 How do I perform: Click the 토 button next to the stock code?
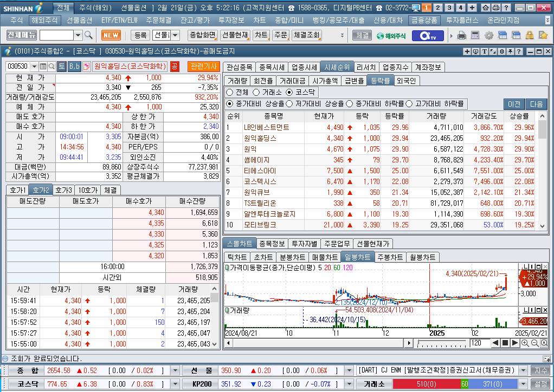coord(61,67)
